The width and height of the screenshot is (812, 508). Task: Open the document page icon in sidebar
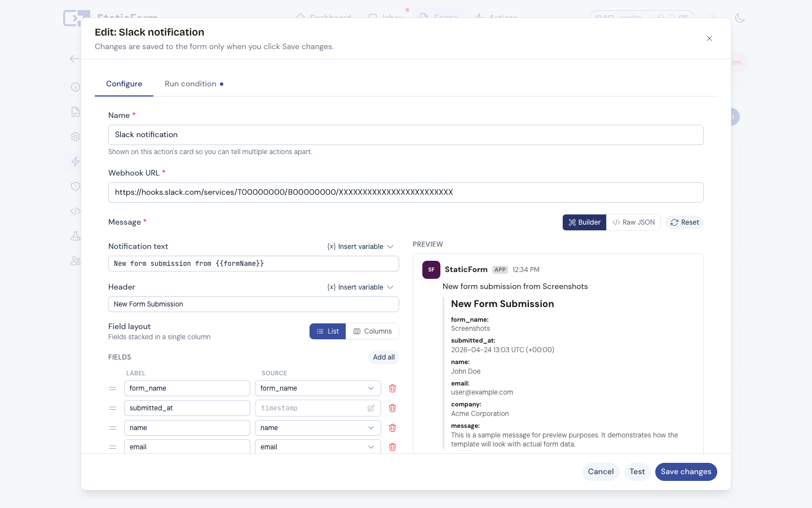pos(76,112)
